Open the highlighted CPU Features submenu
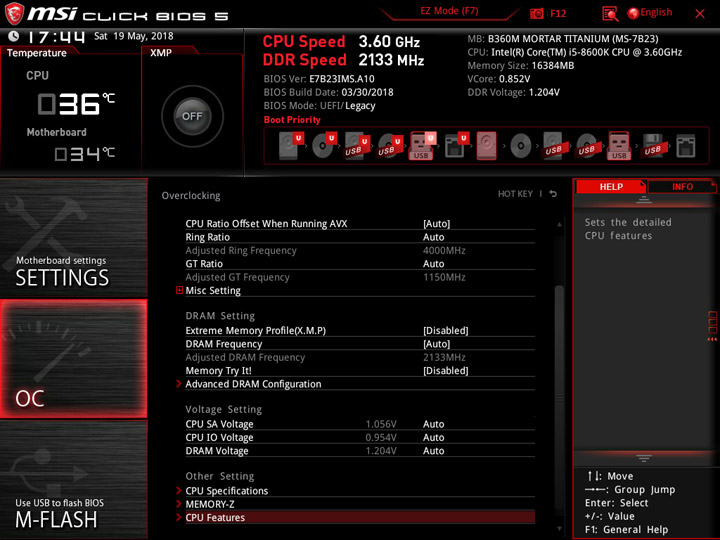The width and height of the screenshot is (720, 540). pyautogui.click(x=360, y=518)
